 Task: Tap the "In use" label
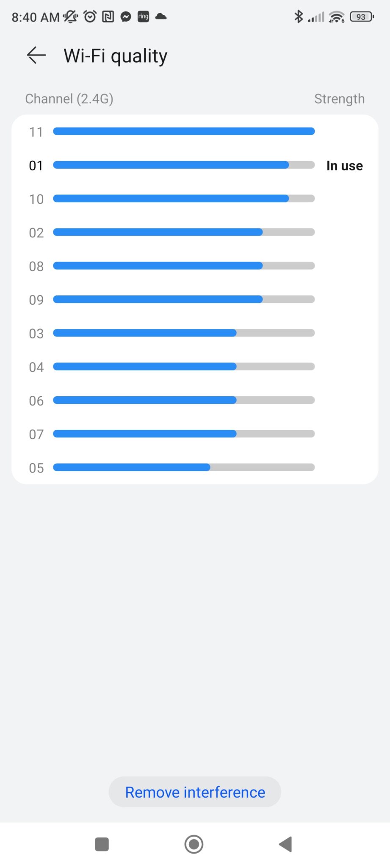point(344,166)
